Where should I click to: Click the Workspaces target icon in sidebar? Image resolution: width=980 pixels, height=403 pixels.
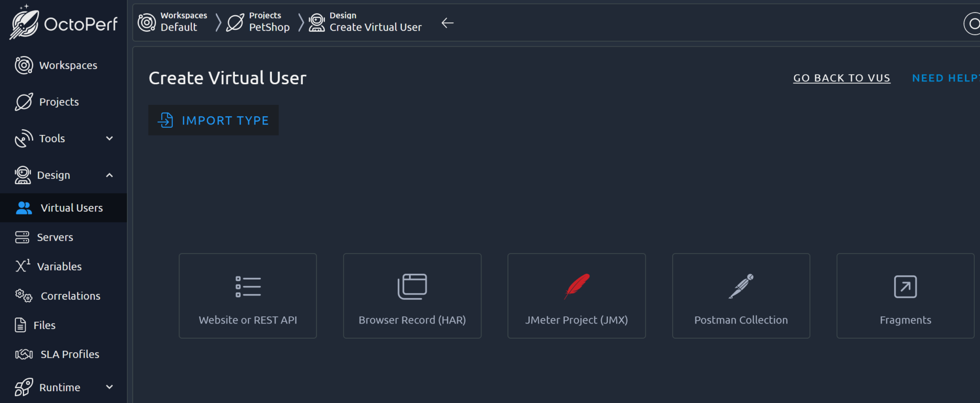pos(23,65)
